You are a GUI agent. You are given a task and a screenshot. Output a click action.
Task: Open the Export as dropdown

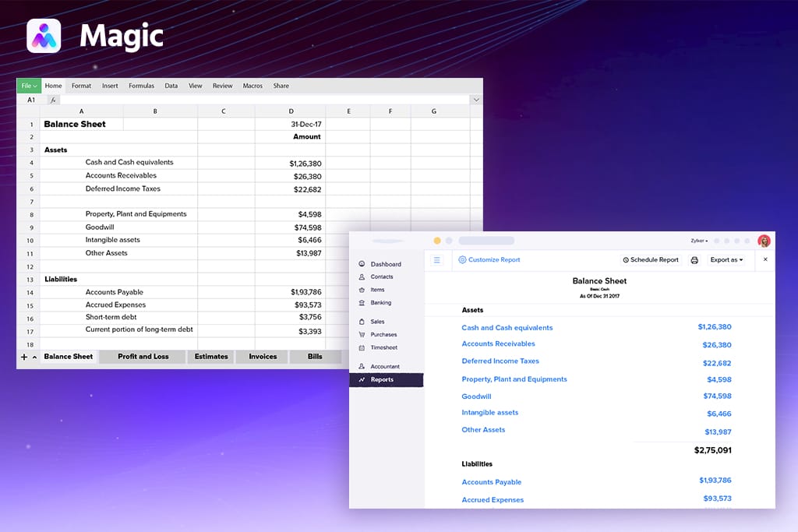726,259
